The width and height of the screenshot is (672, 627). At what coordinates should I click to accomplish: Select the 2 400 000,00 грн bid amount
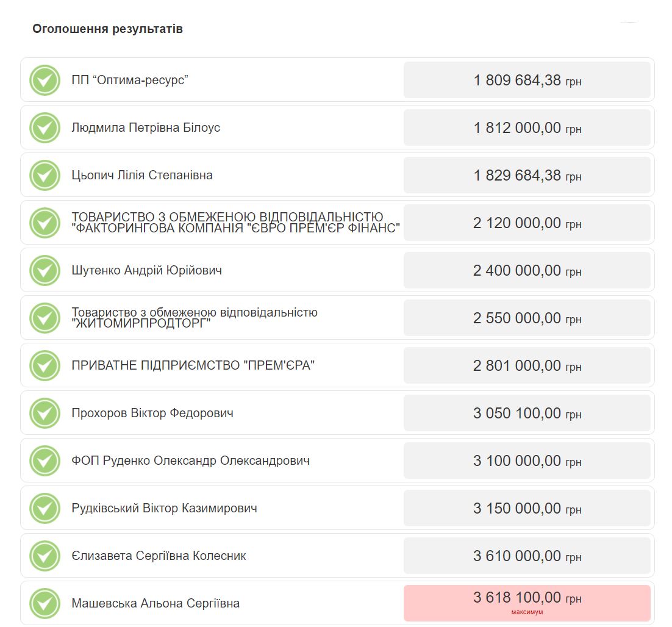527,270
